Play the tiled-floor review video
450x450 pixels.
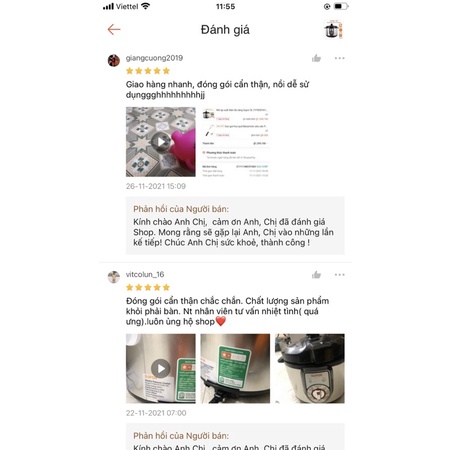pos(161,142)
